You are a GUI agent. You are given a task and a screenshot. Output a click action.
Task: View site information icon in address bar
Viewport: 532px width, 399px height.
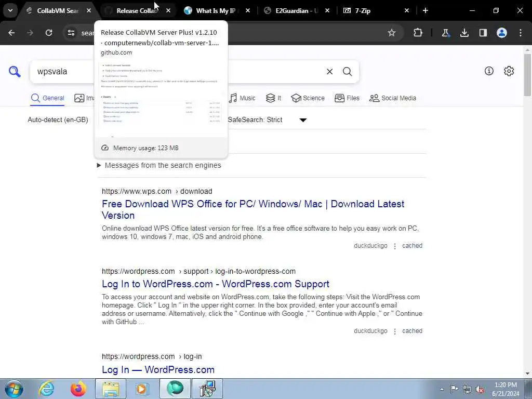[71, 33]
